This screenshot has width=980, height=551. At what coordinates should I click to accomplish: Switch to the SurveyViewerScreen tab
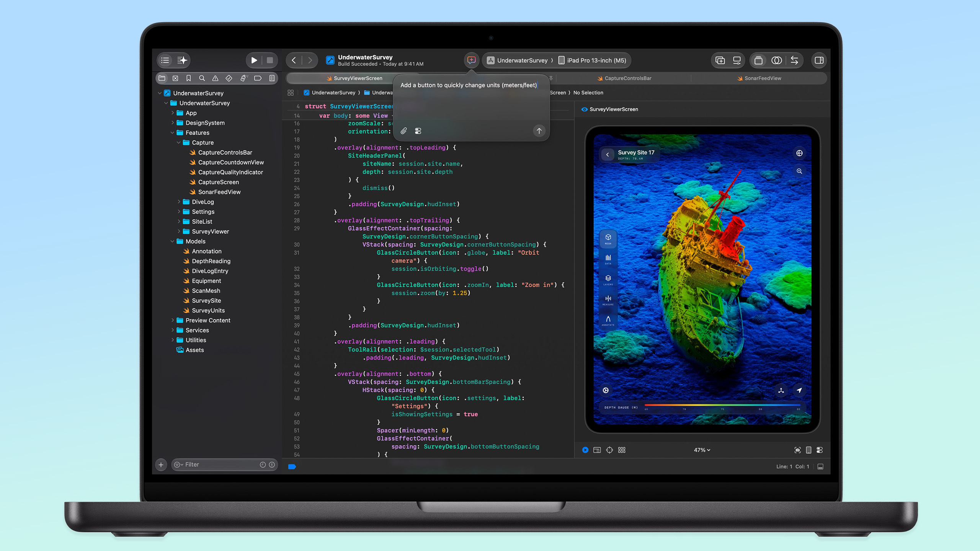click(x=354, y=78)
